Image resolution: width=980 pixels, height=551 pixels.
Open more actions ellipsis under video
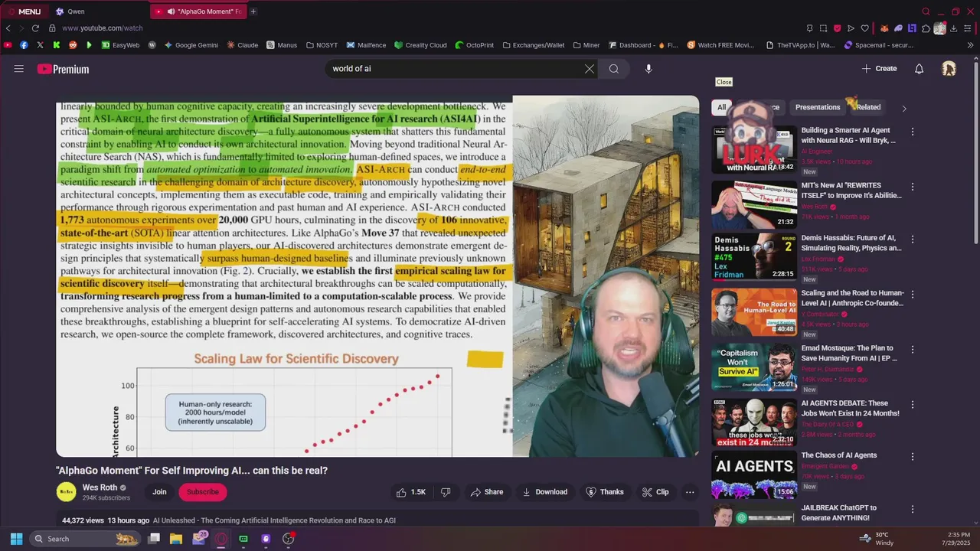(x=690, y=492)
